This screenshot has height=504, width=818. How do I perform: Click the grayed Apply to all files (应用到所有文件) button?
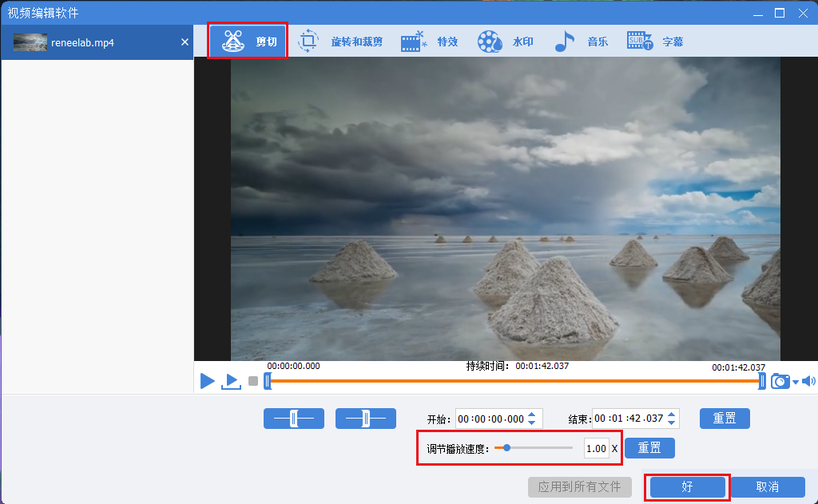580,487
